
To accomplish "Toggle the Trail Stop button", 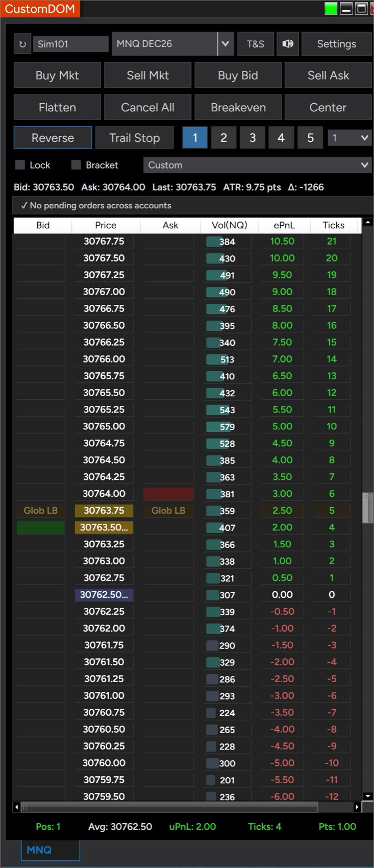I will pyautogui.click(x=135, y=138).
